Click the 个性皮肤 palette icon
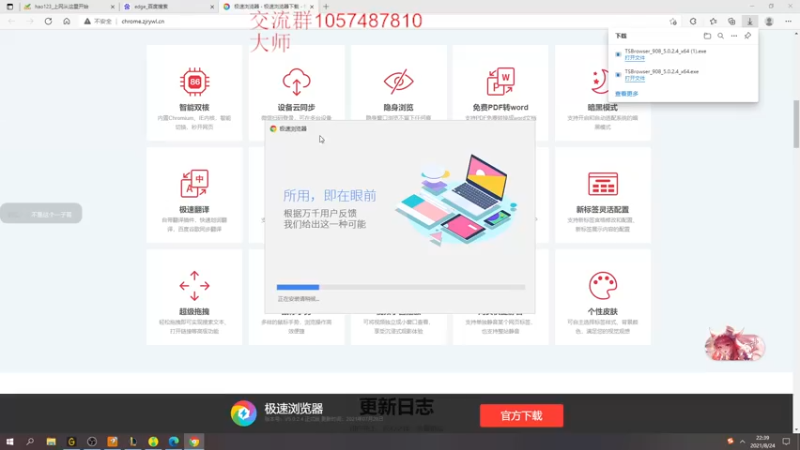Screen dimensions: 800x450 click(x=603, y=286)
